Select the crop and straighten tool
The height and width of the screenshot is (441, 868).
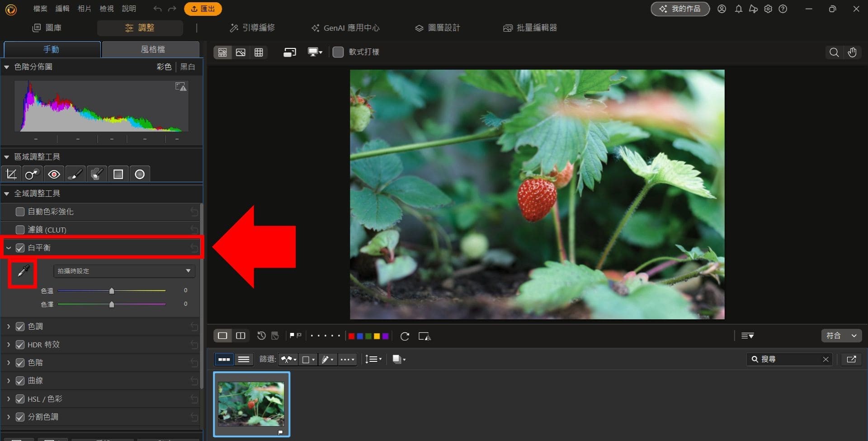[11, 174]
